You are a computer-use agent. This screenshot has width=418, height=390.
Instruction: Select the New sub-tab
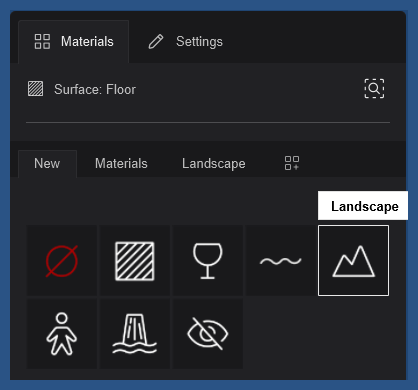coord(47,164)
